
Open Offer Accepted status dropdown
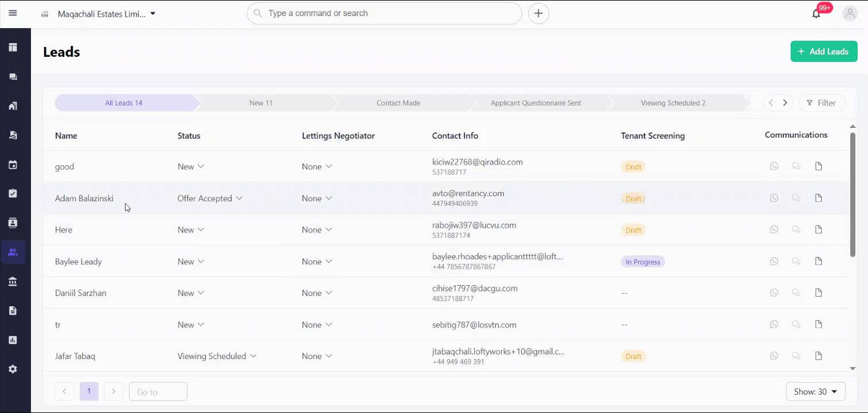click(210, 198)
